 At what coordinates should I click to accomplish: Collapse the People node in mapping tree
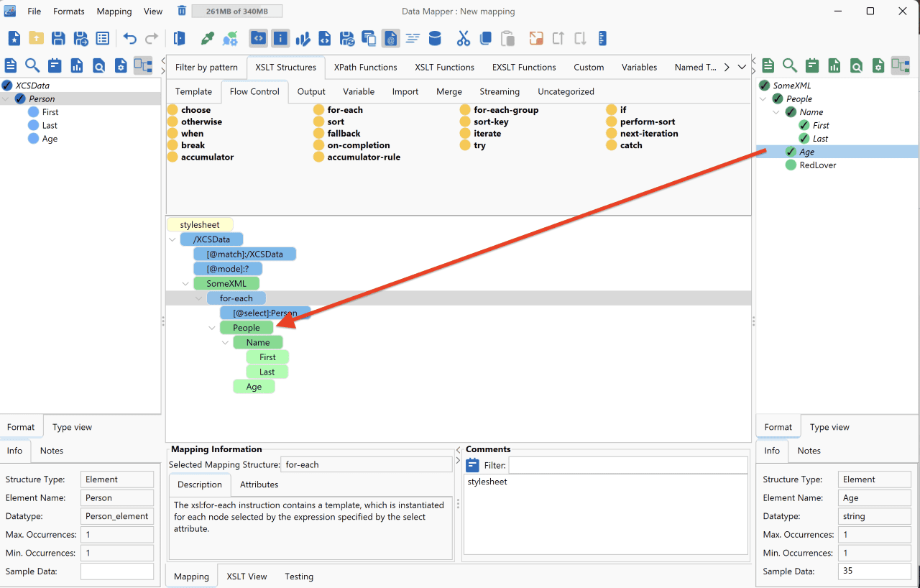point(212,328)
